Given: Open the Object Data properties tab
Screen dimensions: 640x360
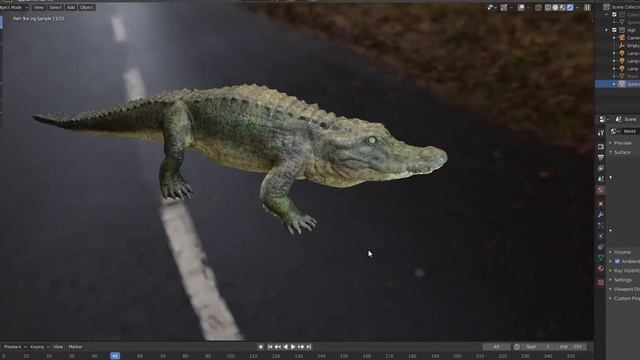Looking at the screenshot, I should [x=601, y=258].
